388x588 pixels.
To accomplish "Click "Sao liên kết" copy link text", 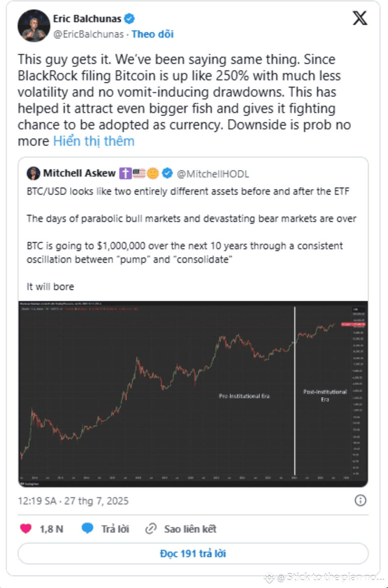I will pos(190,529).
